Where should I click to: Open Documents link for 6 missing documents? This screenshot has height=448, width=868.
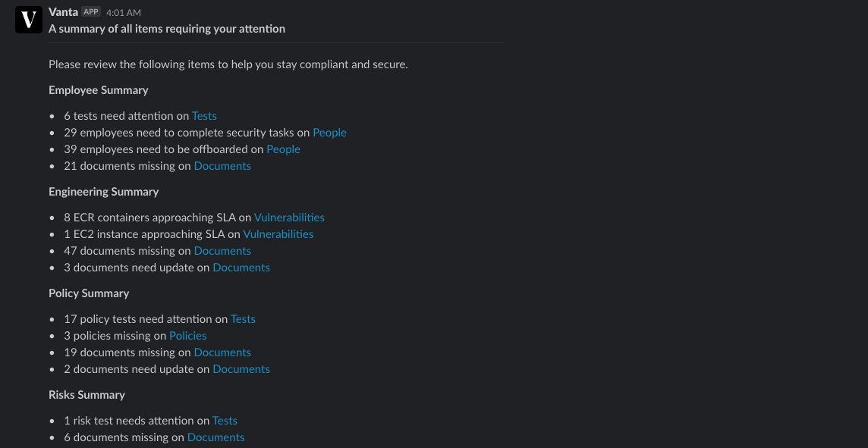216,437
